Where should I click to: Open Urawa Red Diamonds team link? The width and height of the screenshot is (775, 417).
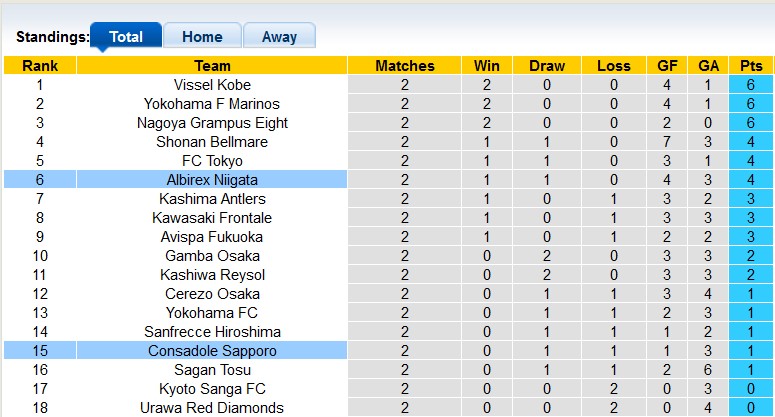(212, 408)
